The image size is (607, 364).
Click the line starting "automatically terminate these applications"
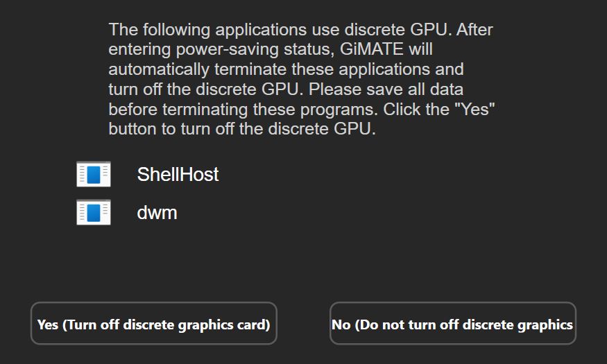[286, 70]
